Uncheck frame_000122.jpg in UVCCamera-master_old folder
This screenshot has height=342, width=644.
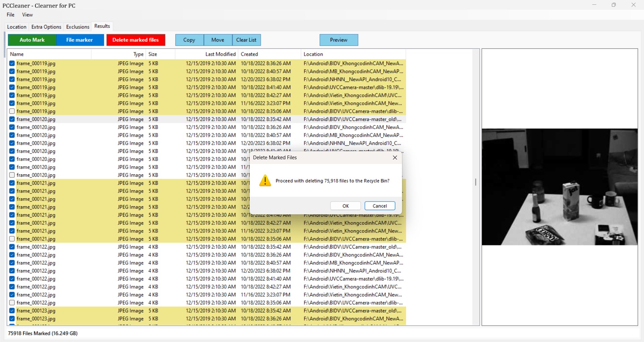coord(12,247)
